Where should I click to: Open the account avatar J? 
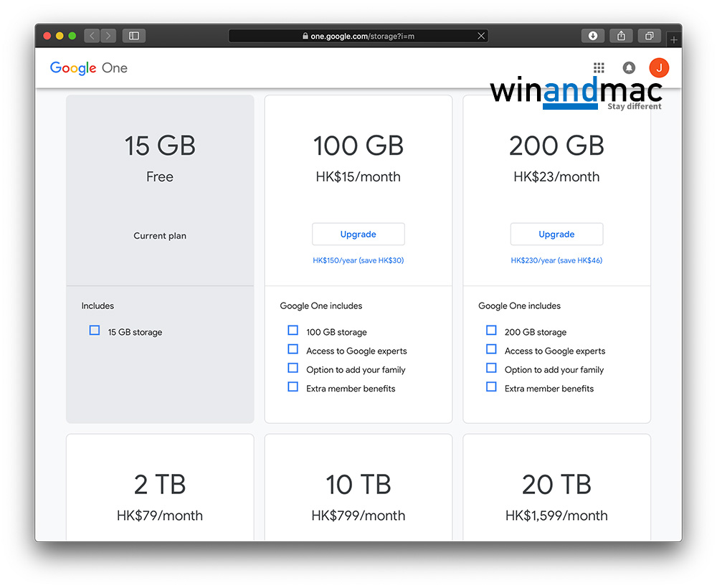(659, 68)
